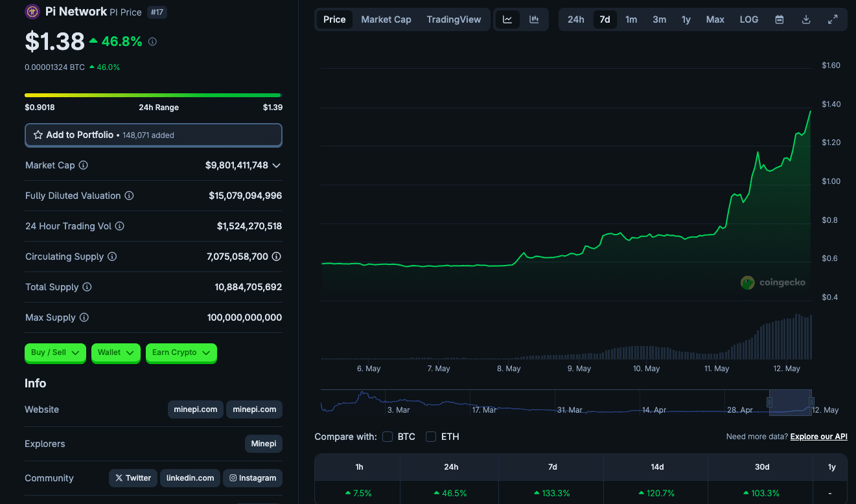Open the Earn Crypto dropdown
Screen dimensions: 856x504
[181, 352]
